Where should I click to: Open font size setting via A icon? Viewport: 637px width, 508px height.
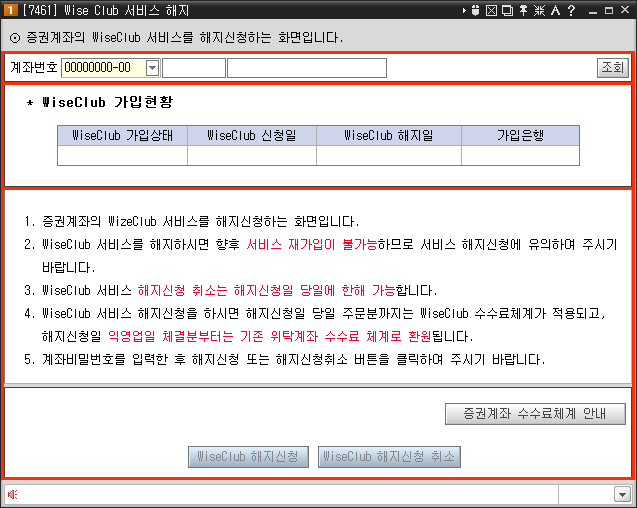click(555, 10)
